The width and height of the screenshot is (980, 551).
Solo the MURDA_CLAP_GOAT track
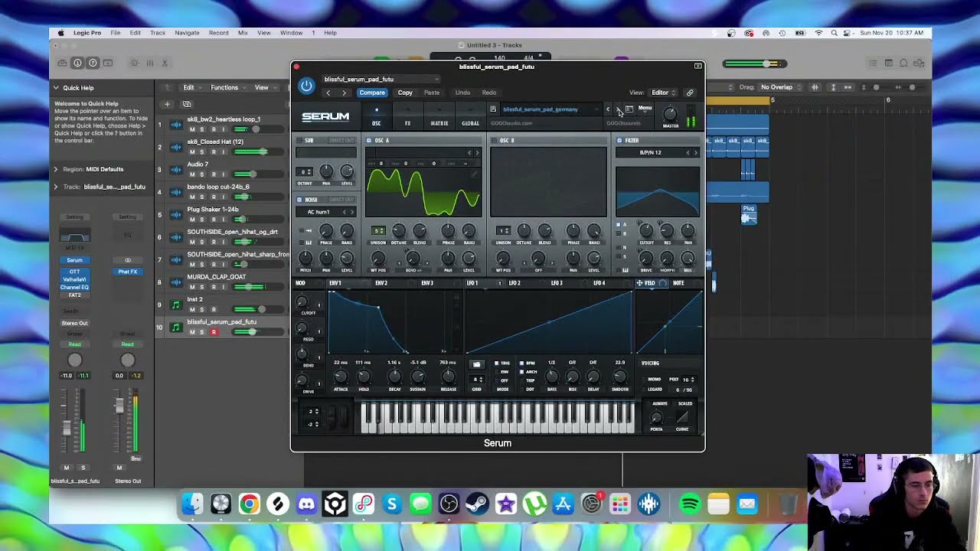point(202,287)
